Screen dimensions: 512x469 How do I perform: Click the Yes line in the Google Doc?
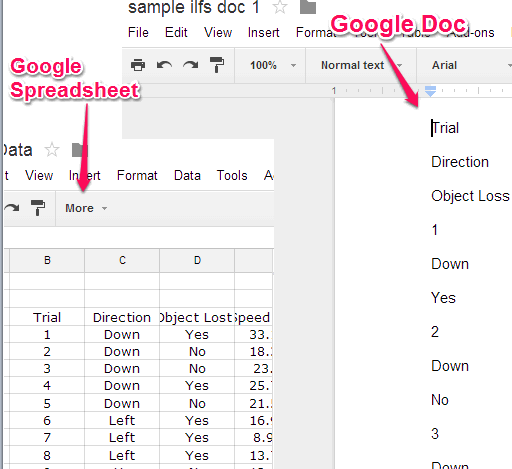[443, 298]
